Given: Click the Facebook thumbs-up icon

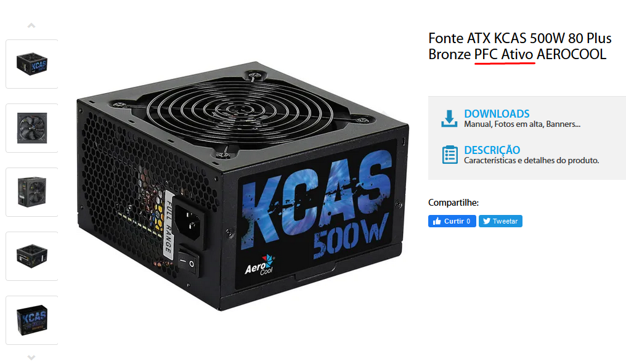Looking at the screenshot, I should (437, 221).
